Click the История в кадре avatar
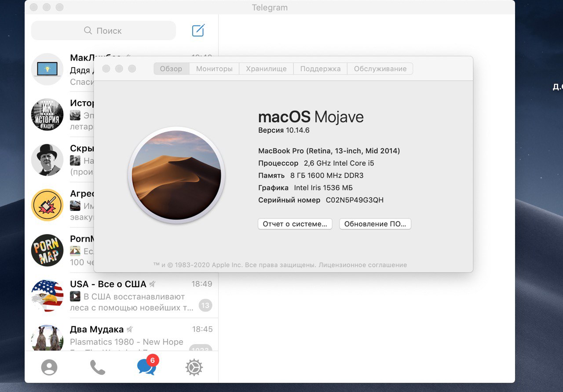Image resolution: width=563 pixels, height=392 pixels. (x=48, y=114)
